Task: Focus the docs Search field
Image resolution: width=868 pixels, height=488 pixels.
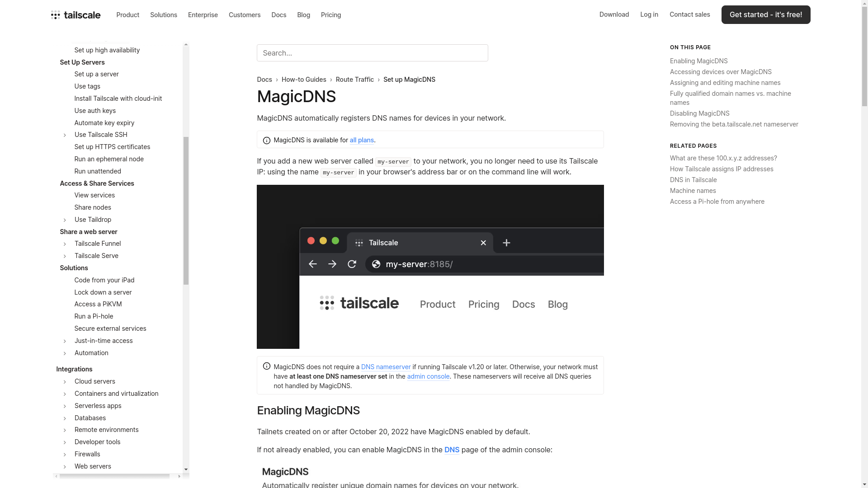Action: click(373, 53)
